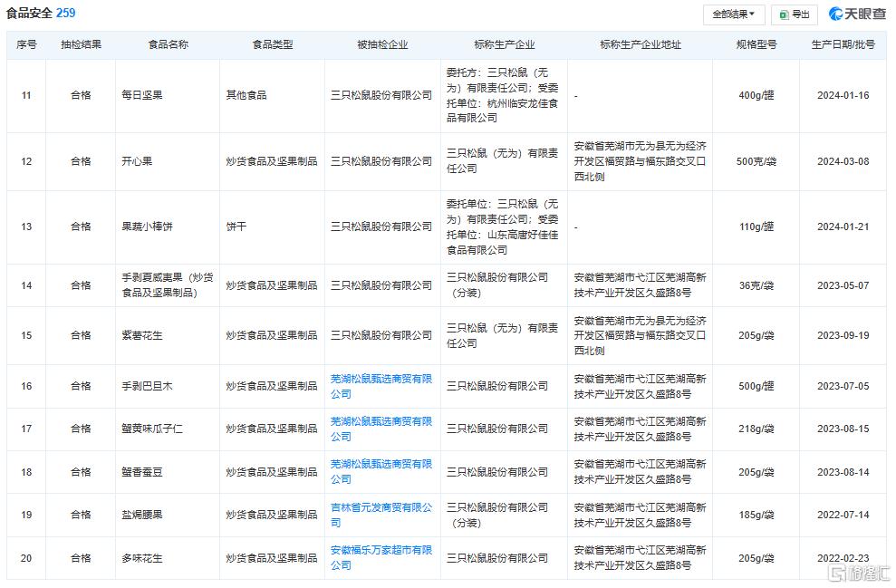Click the row 13 producer cell mentioning 山东高唐好佳佳
Image resolution: width=896 pixels, height=588 pixels.
coord(503,227)
